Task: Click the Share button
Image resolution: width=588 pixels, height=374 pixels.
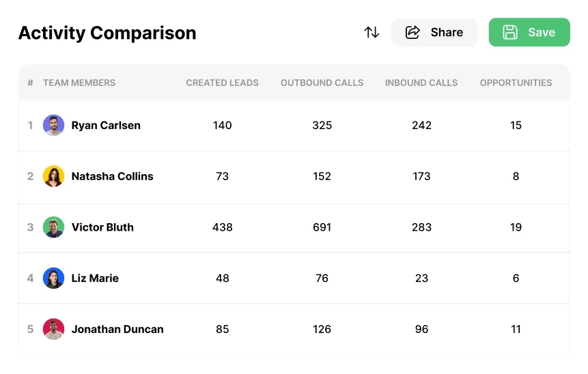Action: tap(434, 32)
